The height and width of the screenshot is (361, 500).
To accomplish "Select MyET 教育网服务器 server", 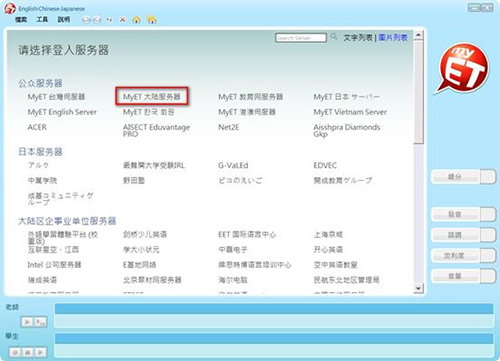I will pyautogui.click(x=251, y=97).
